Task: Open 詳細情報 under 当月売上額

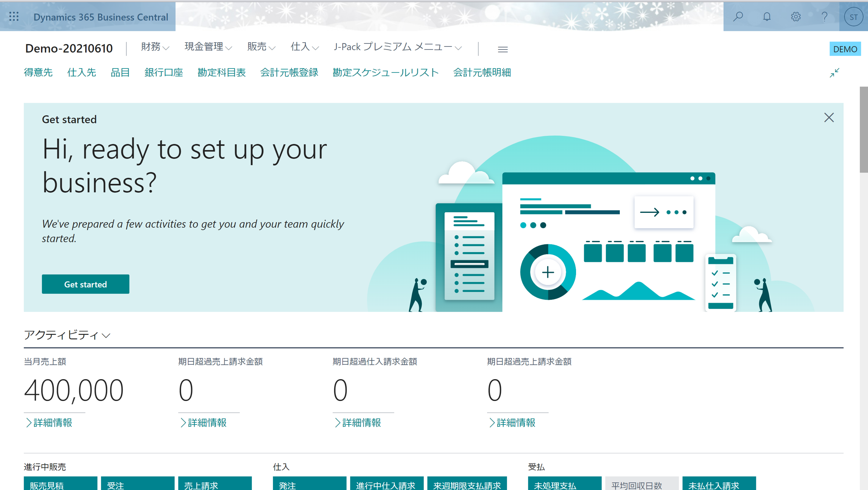Action: point(49,423)
